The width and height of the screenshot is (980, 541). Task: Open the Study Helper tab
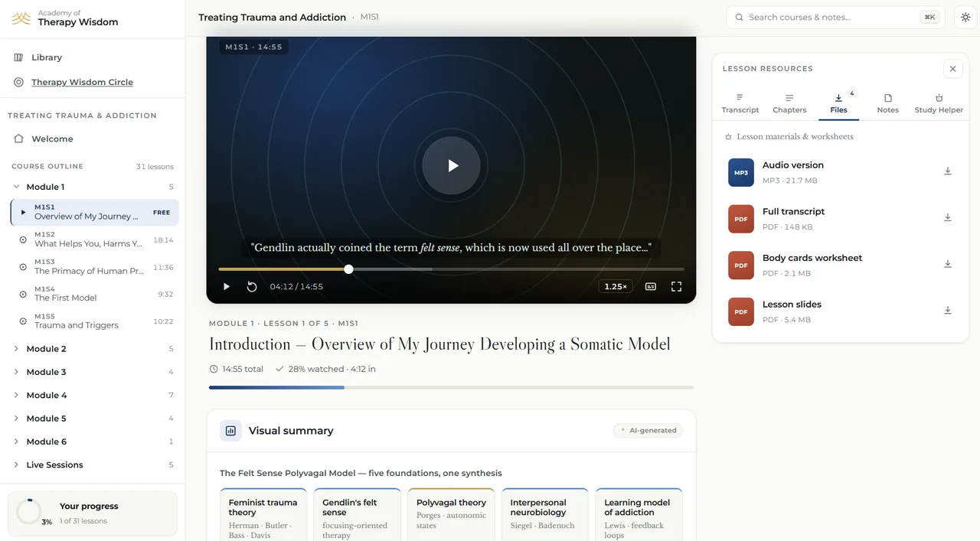(x=939, y=104)
